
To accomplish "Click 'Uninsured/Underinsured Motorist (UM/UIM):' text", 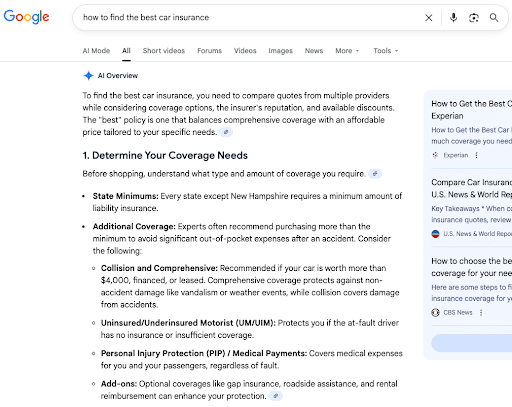I will (188, 323).
